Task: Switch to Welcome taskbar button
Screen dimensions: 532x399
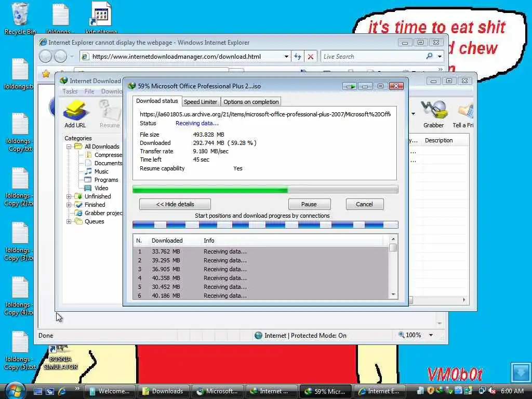Action: pos(110,391)
